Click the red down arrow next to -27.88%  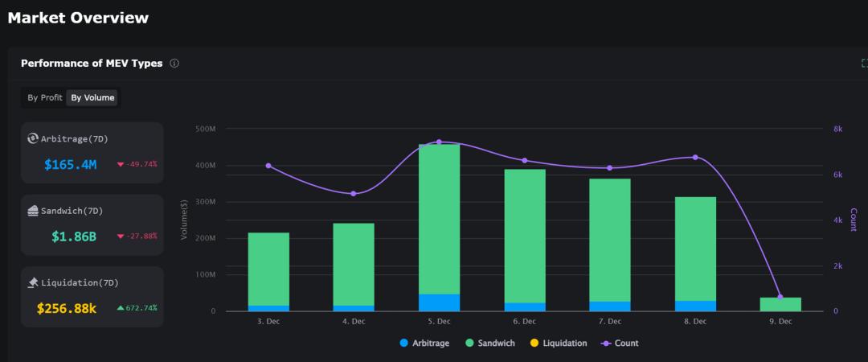click(121, 237)
